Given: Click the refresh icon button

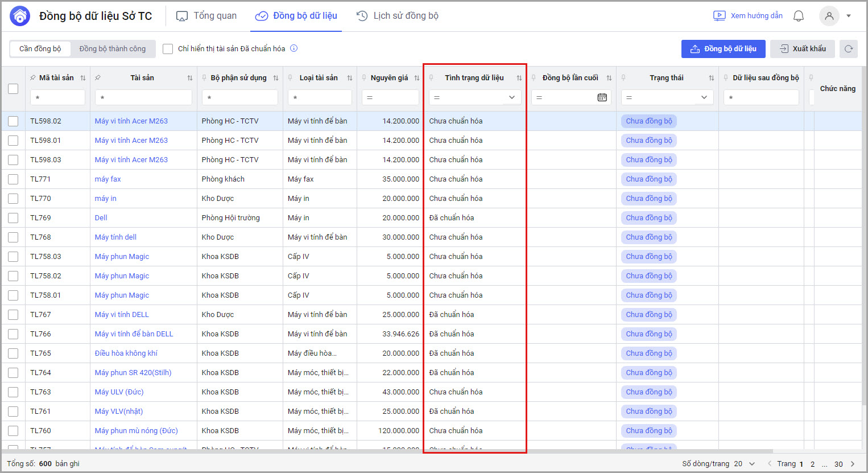Looking at the screenshot, I should [x=848, y=49].
